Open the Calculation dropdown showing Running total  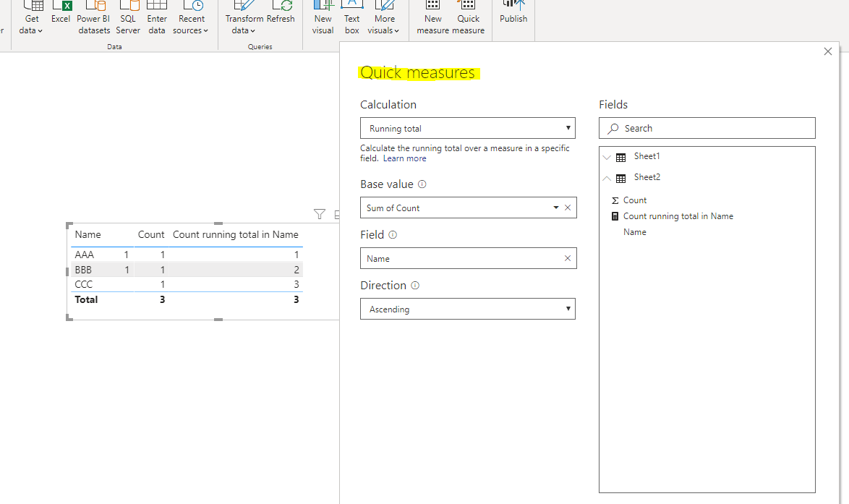pyautogui.click(x=468, y=128)
